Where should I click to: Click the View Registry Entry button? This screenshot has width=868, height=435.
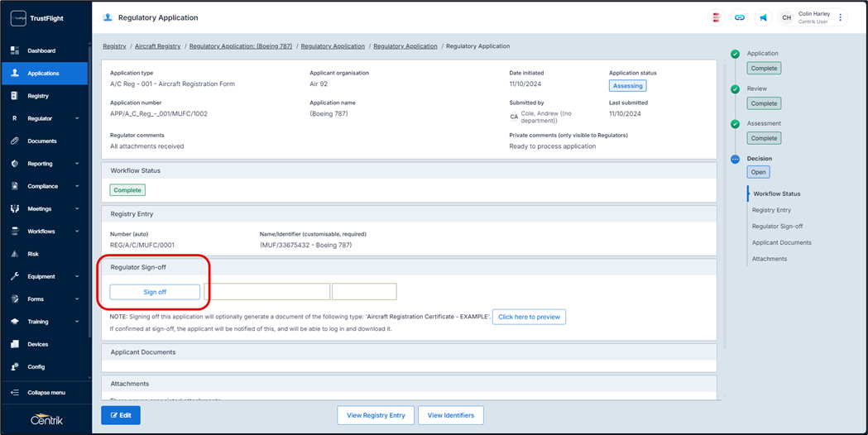click(375, 415)
